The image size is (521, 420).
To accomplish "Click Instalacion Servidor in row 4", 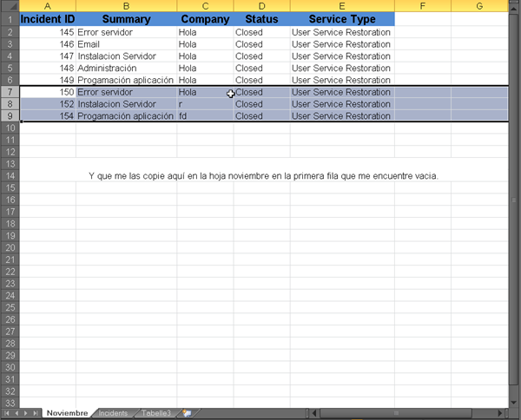I will click(126, 56).
